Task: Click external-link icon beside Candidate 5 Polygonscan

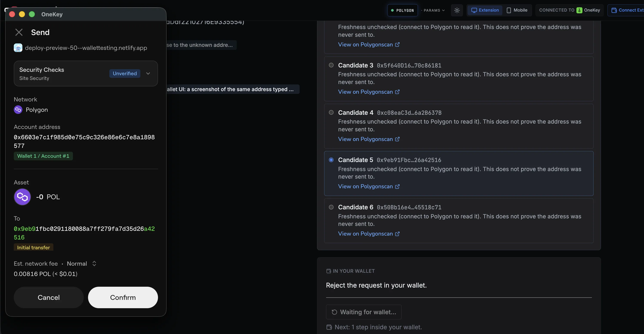Action: [x=397, y=187]
